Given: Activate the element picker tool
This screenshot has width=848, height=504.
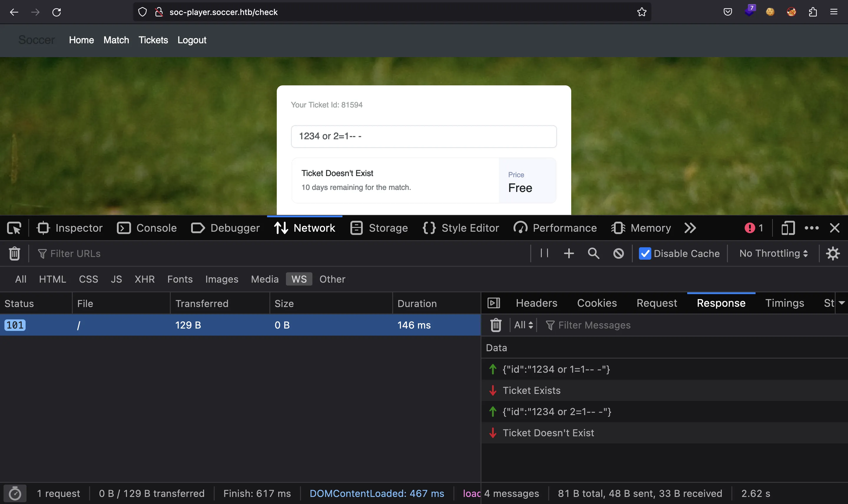Looking at the screenshot, I should 14,228.
